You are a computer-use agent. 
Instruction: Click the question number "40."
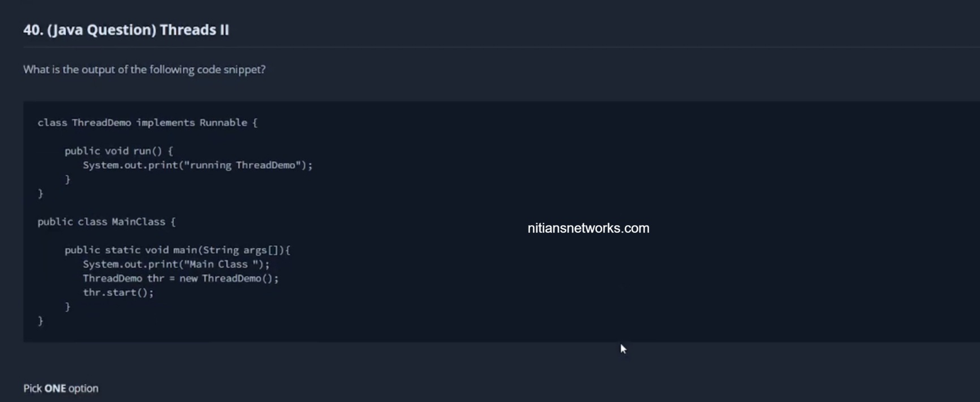[33, 30]
